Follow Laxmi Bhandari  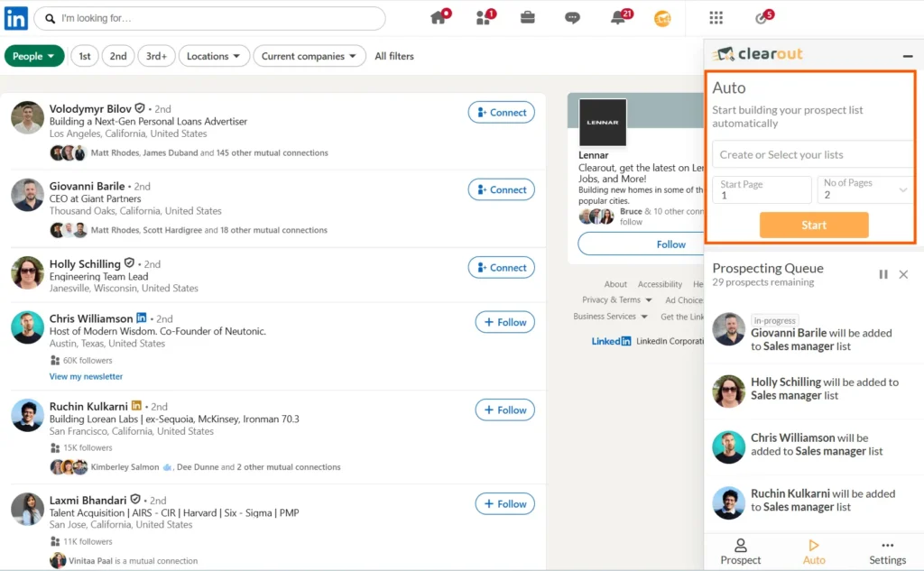point(505,504)
